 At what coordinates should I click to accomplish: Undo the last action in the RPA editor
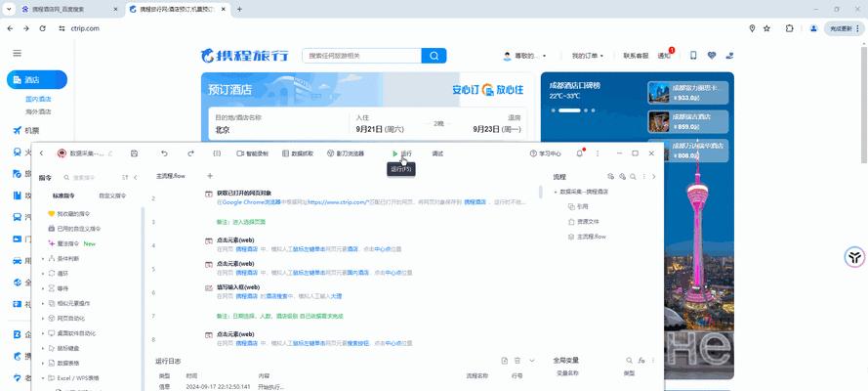[164, 153]
